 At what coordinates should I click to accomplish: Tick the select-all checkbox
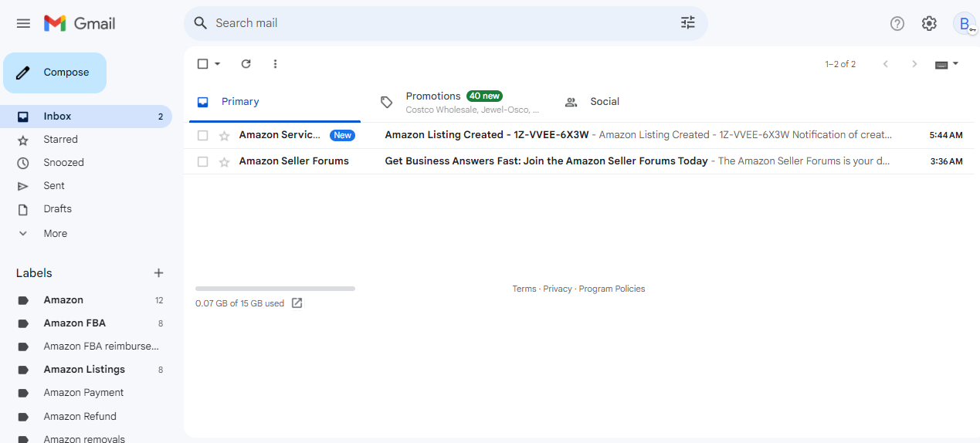click(x=202, y=64)
